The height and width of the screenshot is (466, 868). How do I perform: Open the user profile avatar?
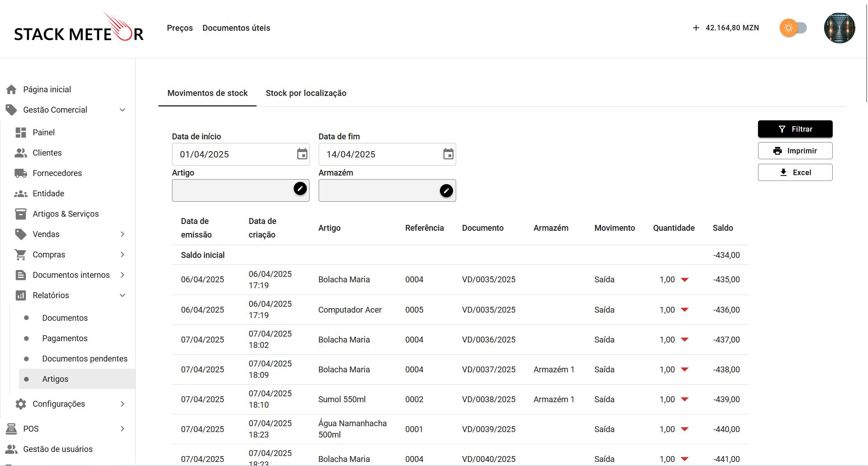click(839, 28)
